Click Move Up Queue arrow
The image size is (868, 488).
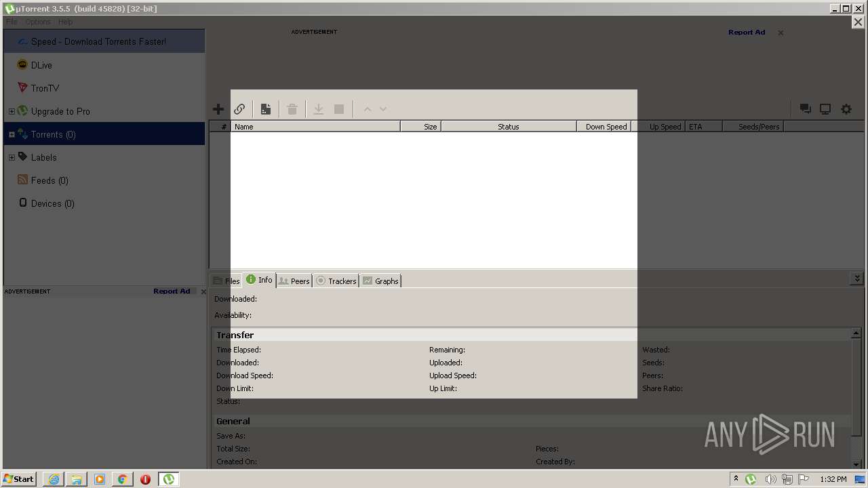tap(368, 109)
